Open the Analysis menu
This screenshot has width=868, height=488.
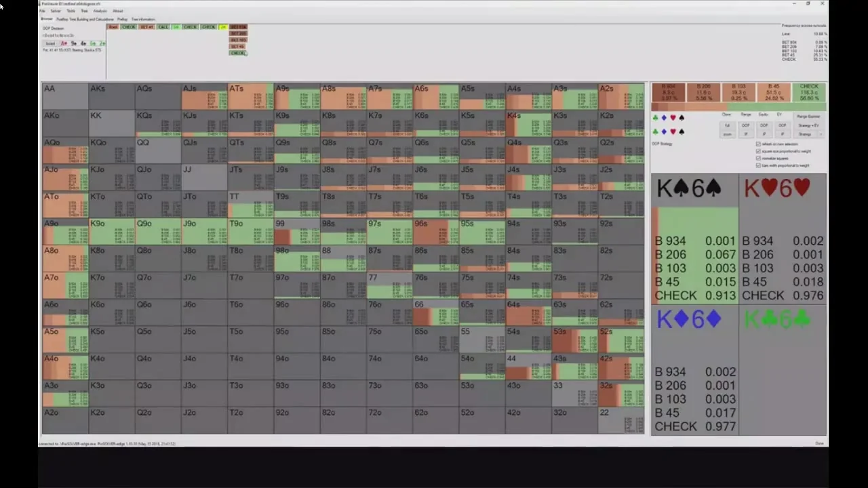tap(100, 11)
